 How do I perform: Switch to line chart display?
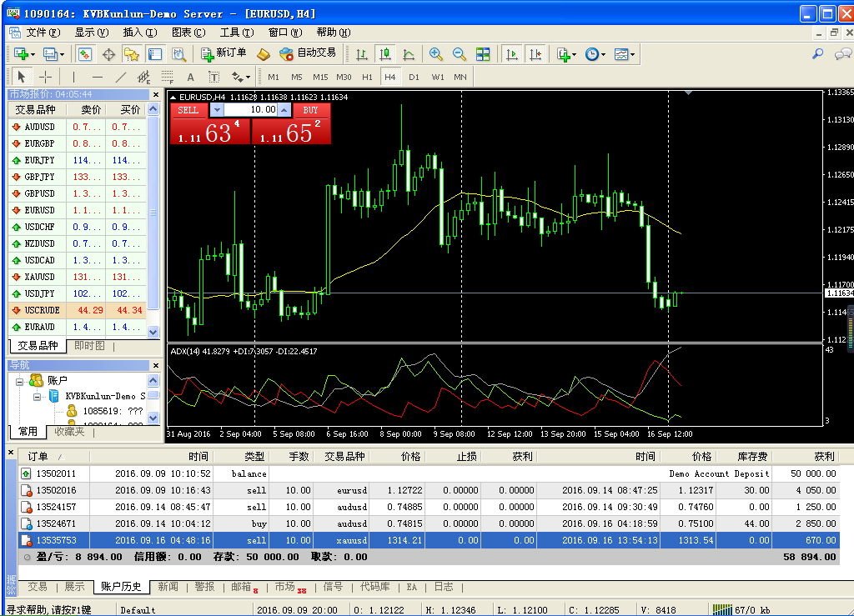pos(409,54)
